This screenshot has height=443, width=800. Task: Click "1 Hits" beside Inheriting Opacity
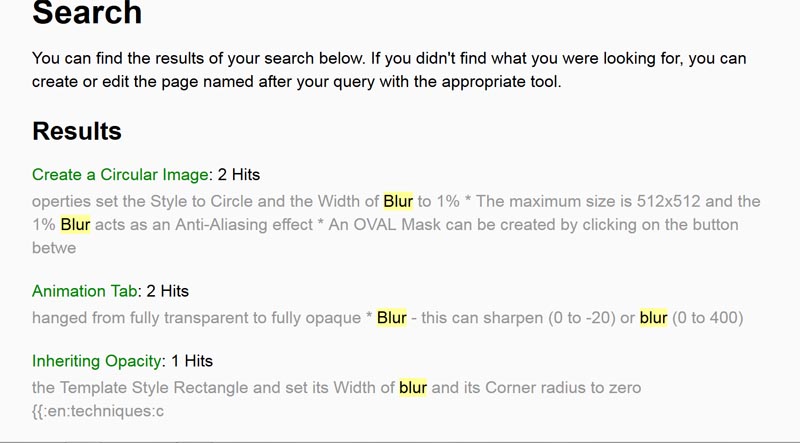tap(191, 360)
